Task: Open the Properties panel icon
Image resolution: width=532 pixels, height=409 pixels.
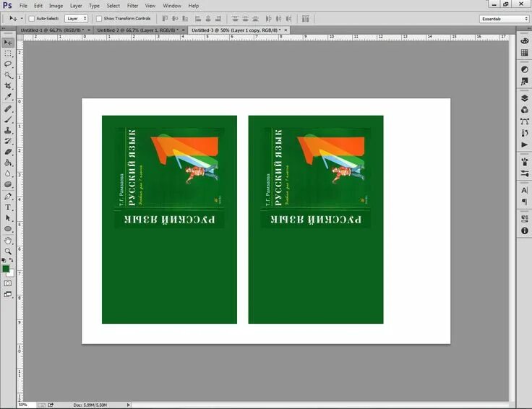Action: [x=525, y=219]
